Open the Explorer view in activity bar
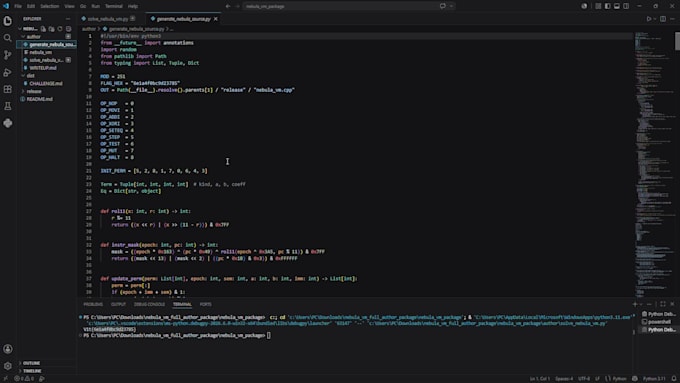This screenshot has width=680, height=383. pos(7,21)
